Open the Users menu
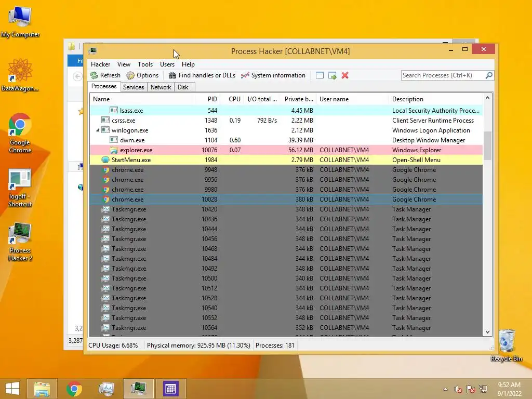 pyautogui.click(x=167, y=64)
